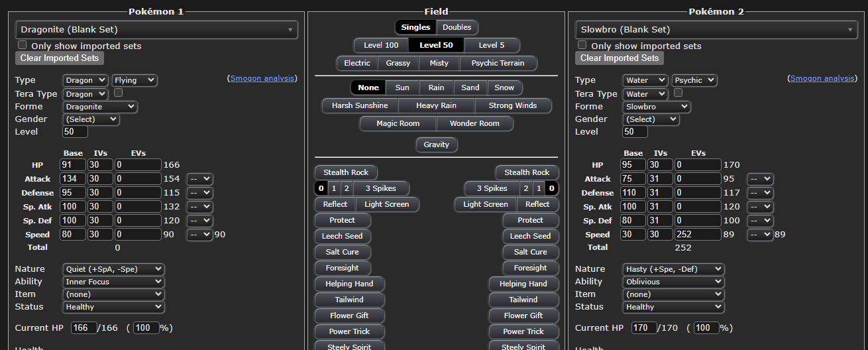868x350 pixels.
Task: Open the Dragonite (Blank Set) Pokémon selector
Action: click(x=156, y=29)
